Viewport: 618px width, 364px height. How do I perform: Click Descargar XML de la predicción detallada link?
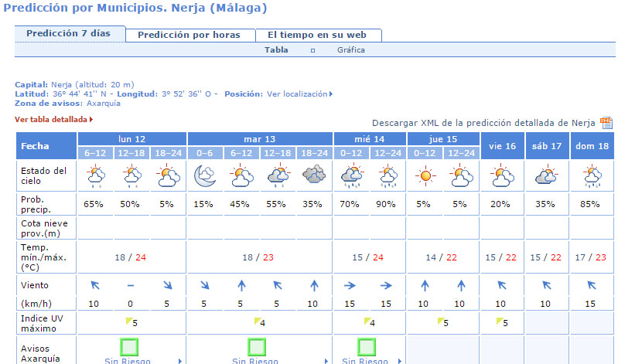point(483,123)
